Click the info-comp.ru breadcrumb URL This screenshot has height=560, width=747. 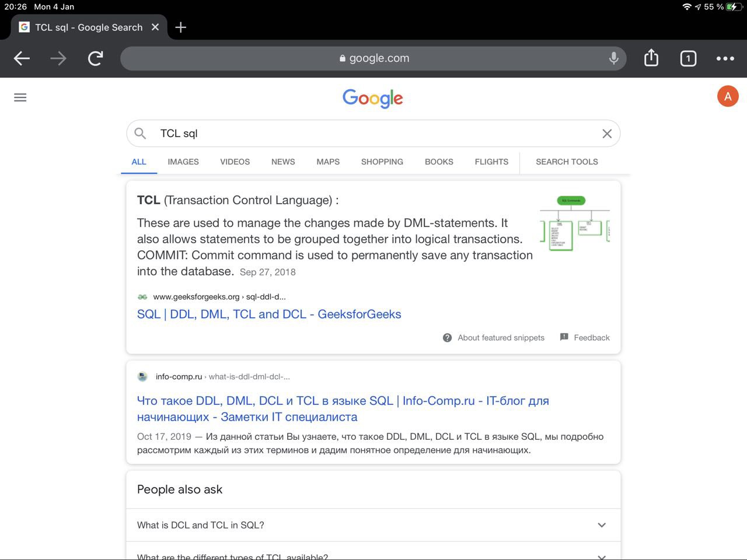[222, 377]
